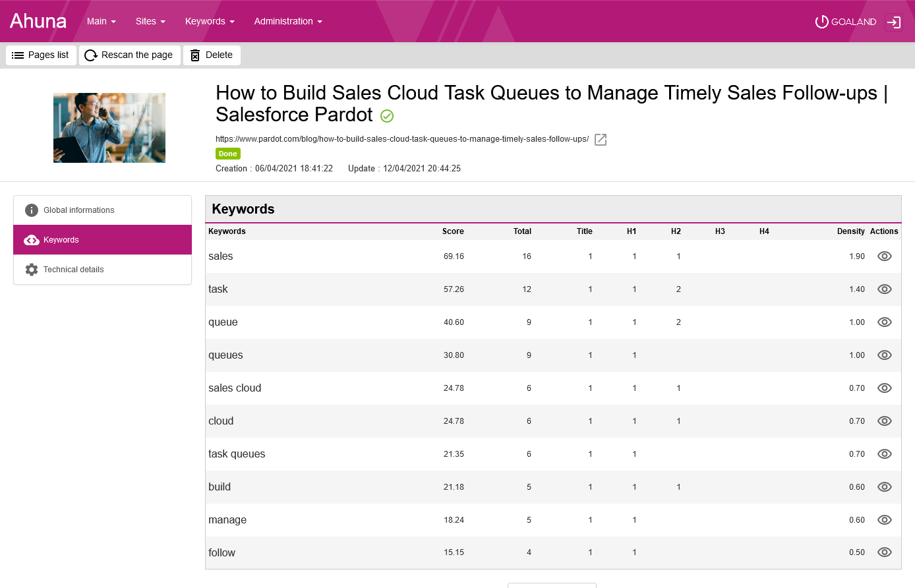Click eye icon for 'task queues' row
The image size is (915, 588).
[884, 454]
